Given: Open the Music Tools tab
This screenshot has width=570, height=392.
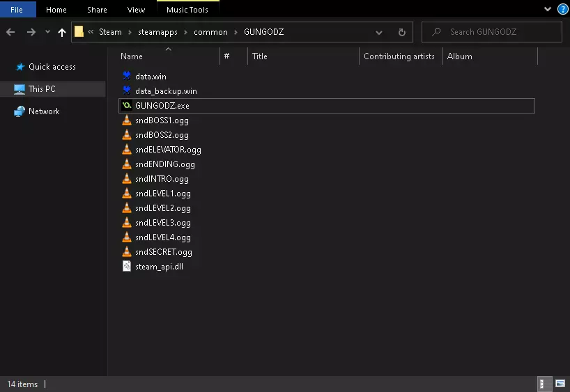Looking at the screenshot, I should point(187,10).
